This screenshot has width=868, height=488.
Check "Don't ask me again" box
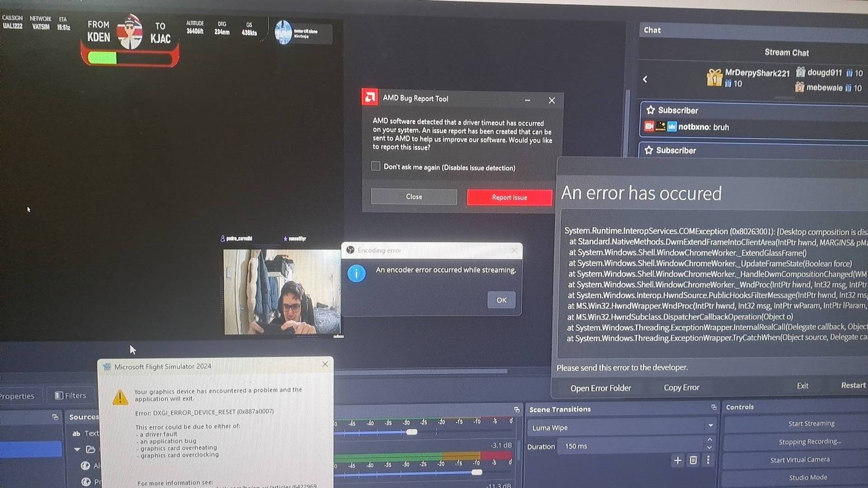[x=376, y=166]
